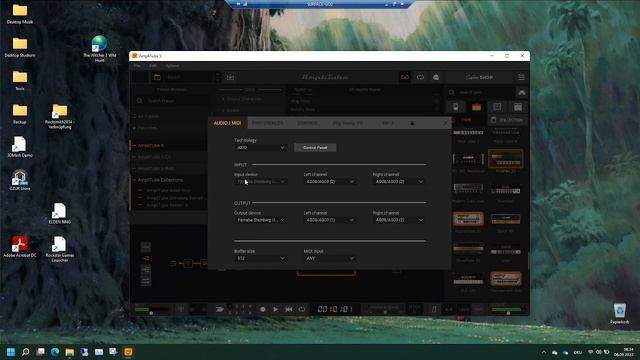Open the hamburger main menu icon
This screenshot has width=640, height=360.
521,77
